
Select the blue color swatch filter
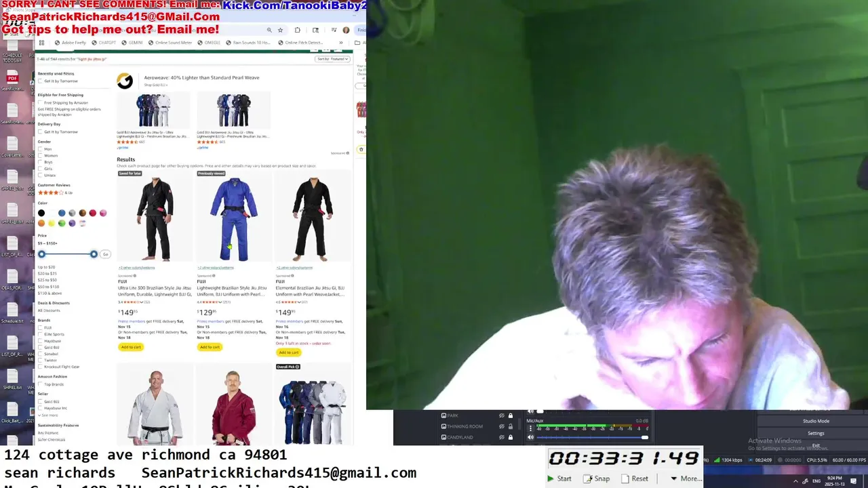tap(62, 213)
